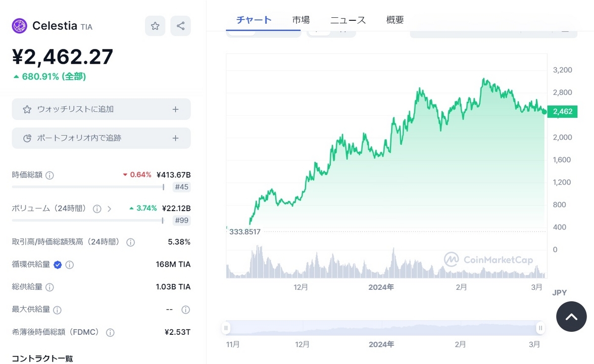The image size is (594, 364).
Task: Click the Celestia purple logo icon
Action: tap(19, 26)
